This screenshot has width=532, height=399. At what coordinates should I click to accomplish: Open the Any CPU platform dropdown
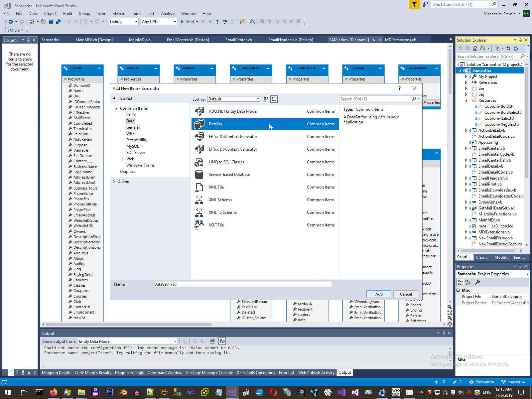pos(159,22)
